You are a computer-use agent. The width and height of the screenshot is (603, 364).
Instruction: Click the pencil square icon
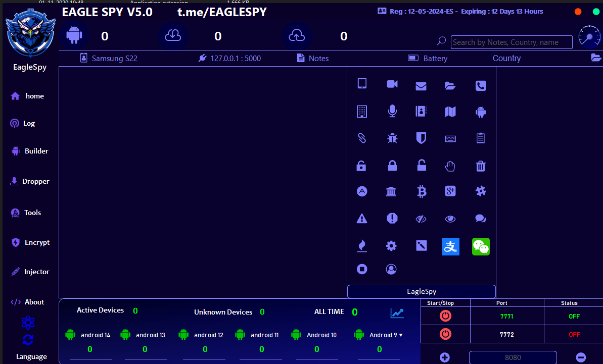[422, 246]
